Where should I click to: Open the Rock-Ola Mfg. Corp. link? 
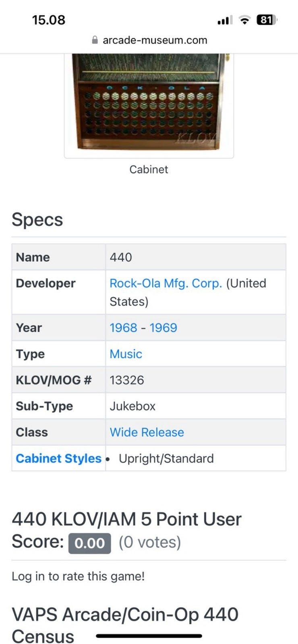(166, 283)
